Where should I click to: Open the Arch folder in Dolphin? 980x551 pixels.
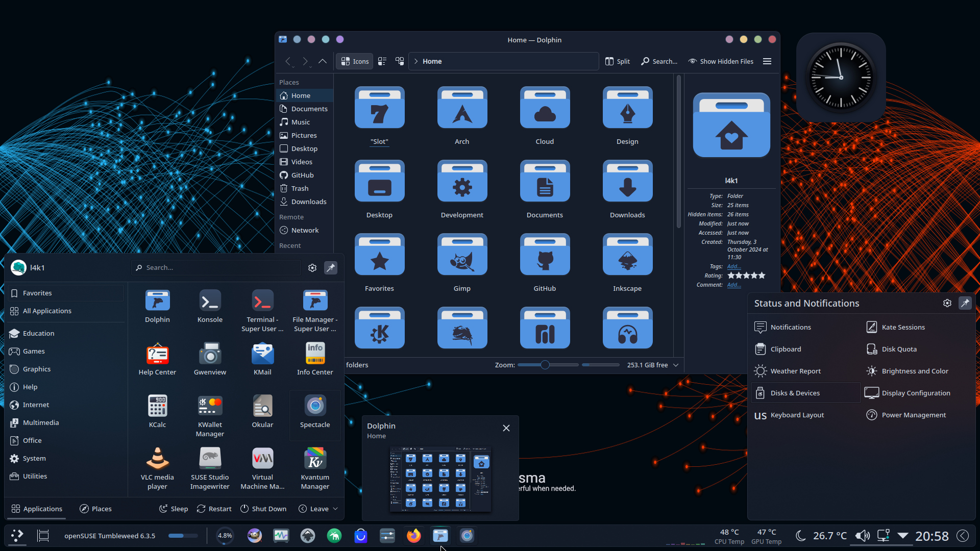pyautogui.click(x=462, y=116)
